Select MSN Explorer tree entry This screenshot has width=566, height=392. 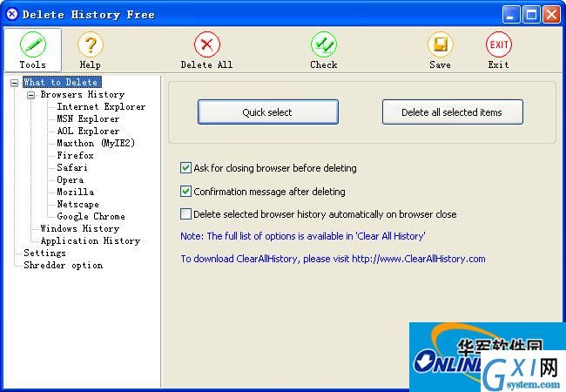[88, 118]
